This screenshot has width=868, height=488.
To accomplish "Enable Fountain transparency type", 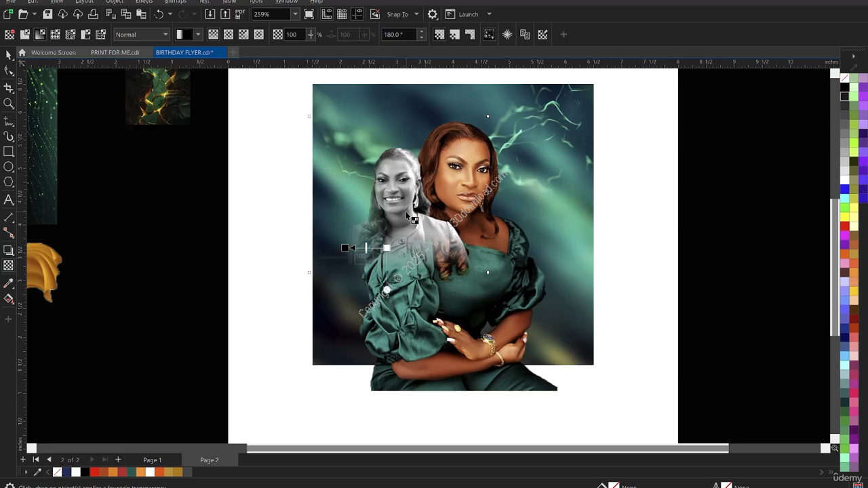I will [40, 35].
